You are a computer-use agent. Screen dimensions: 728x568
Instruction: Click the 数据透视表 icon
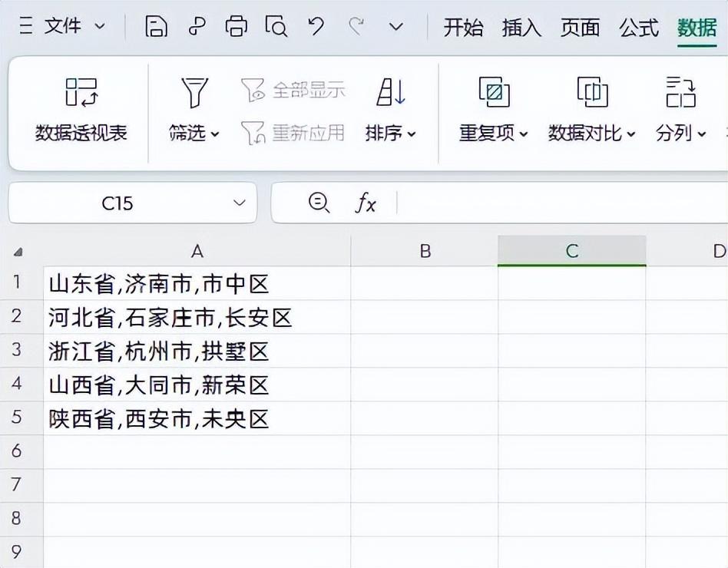pyautogui.click(x=81, y=92)
